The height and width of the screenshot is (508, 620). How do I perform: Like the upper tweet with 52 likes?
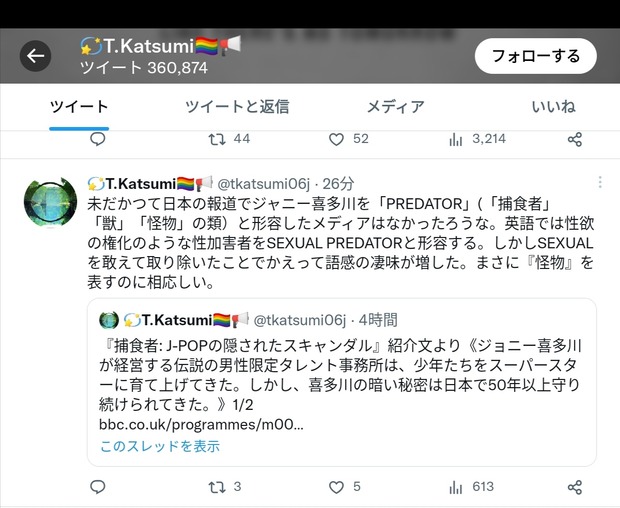[x=348, y=139]
